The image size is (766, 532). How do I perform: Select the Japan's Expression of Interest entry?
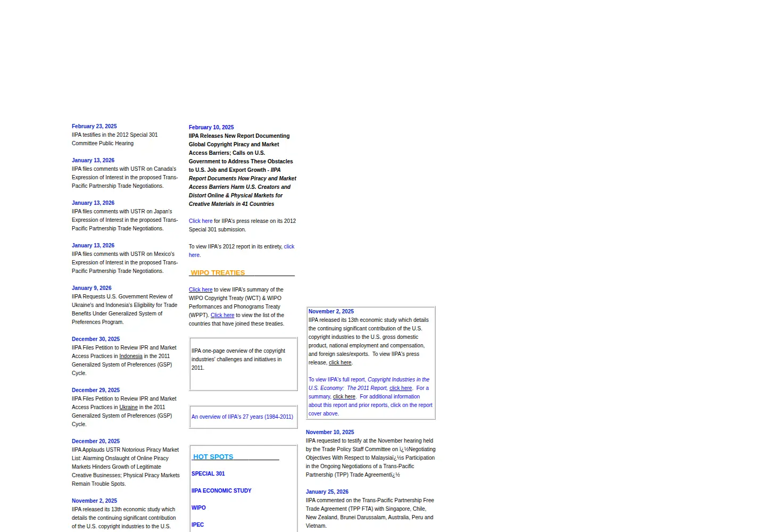[x=125, y=220]
